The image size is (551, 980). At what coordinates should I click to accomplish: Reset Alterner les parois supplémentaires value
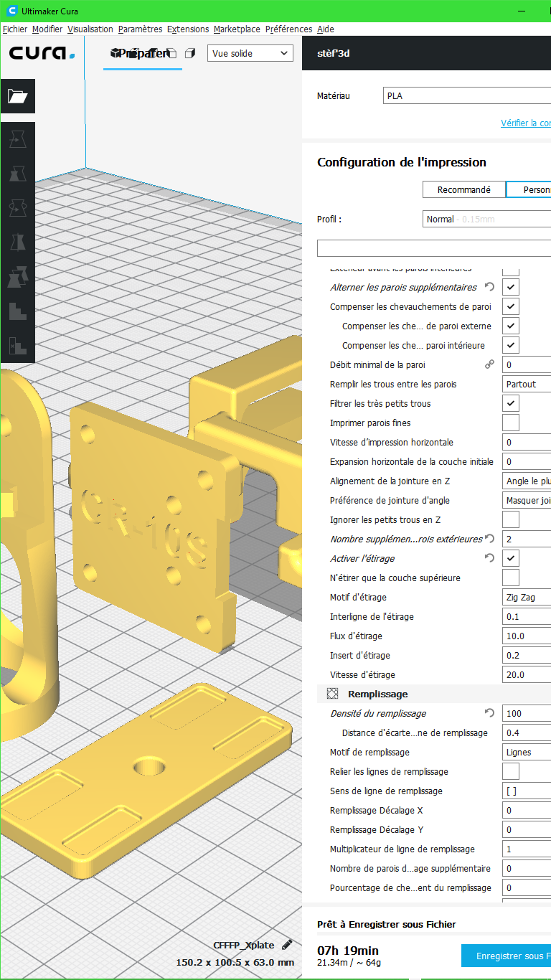tap(489, 287)
